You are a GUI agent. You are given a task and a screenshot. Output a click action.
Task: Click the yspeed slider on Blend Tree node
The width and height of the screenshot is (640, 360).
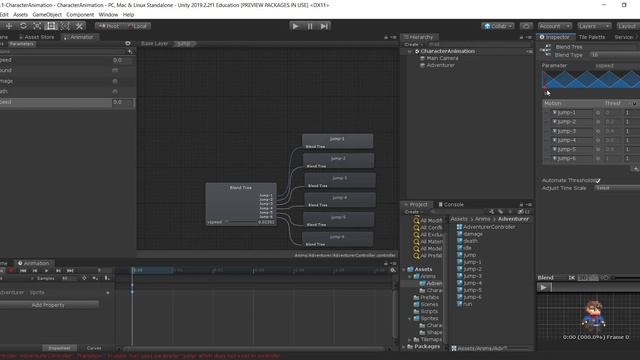point(240,222)
